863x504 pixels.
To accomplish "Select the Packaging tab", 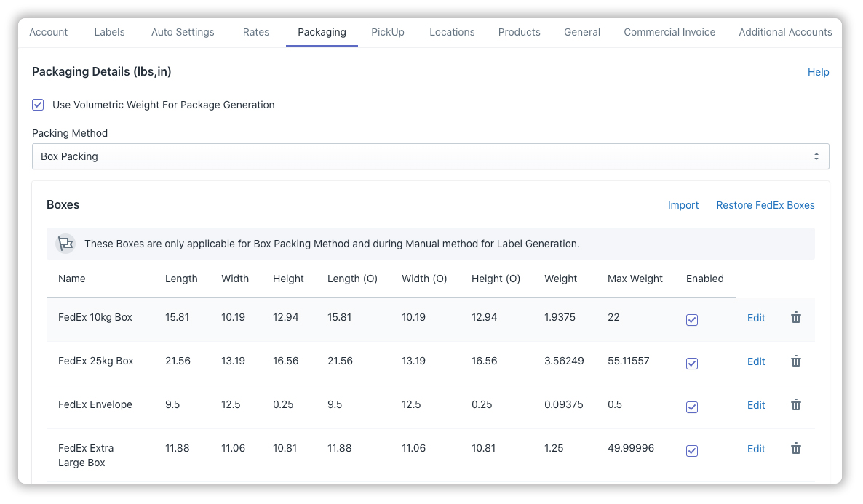I will [x=322, y=32].
